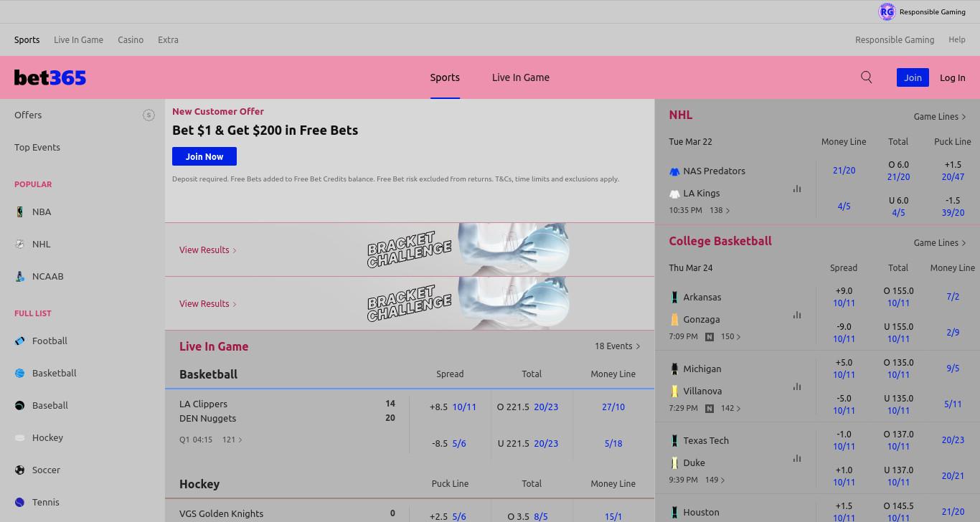Click the Join Now offer button
The width and height of the screenshot is (980, 522).
[204, 156]
